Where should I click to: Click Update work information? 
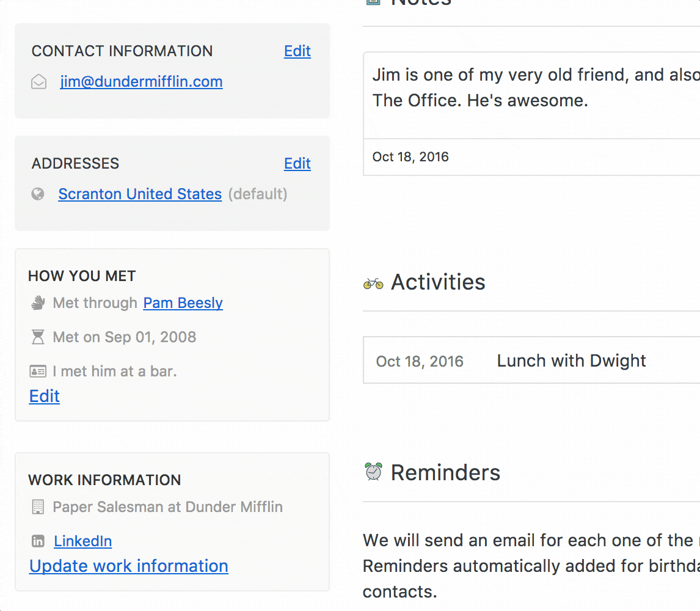[129, 566]
